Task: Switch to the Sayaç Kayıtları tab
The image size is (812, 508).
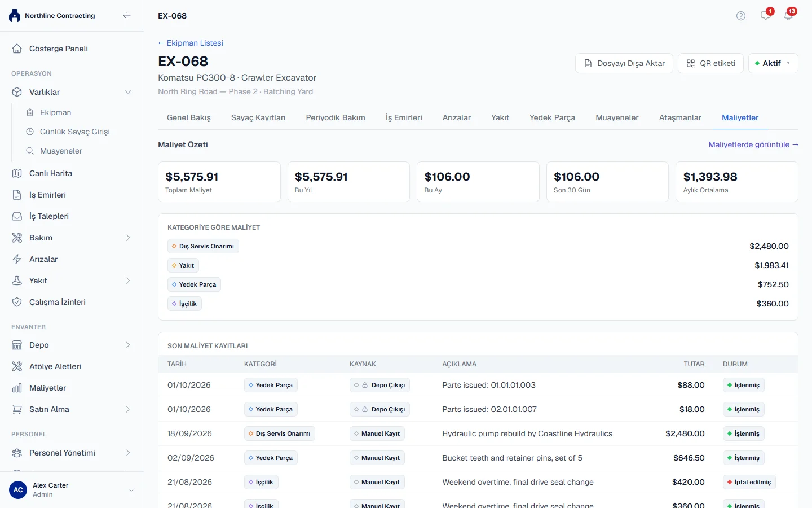Action: [x=258, y=117]
